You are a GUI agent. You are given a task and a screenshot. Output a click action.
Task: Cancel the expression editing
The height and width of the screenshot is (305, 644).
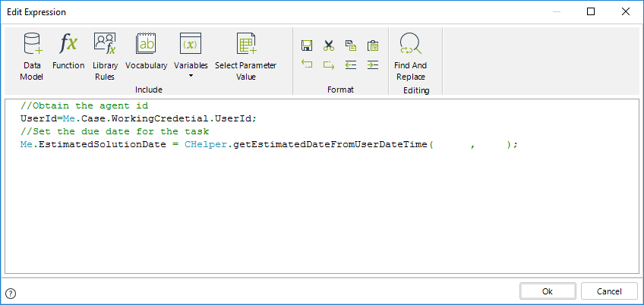[x=609, y=291]
